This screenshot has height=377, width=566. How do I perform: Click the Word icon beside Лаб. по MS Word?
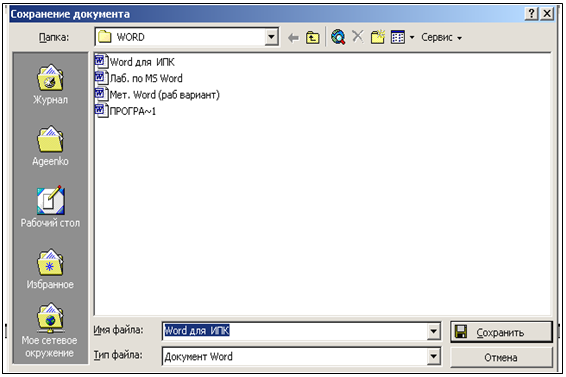[x=101, y=77]
